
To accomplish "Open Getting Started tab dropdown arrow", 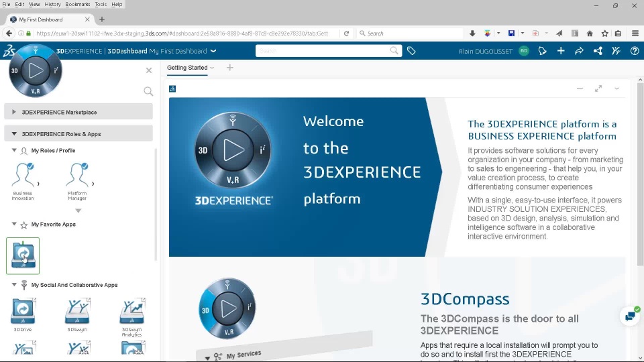I will point(212,68).
